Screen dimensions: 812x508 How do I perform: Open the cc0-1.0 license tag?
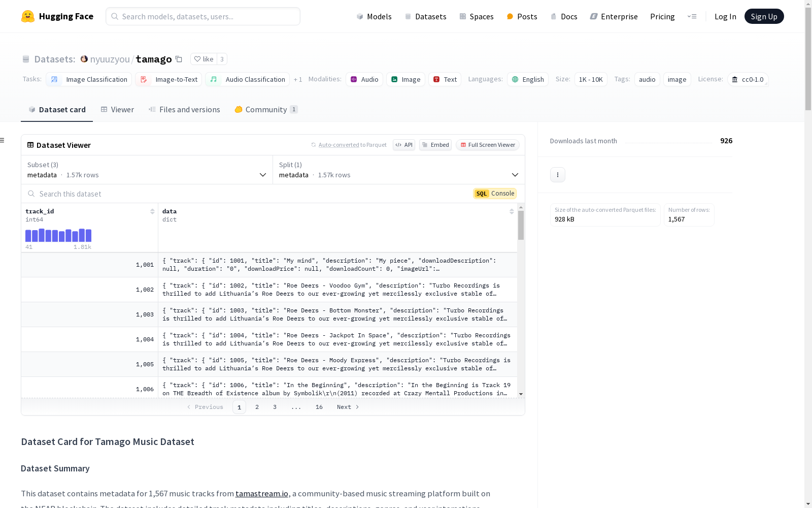[748, 79]
